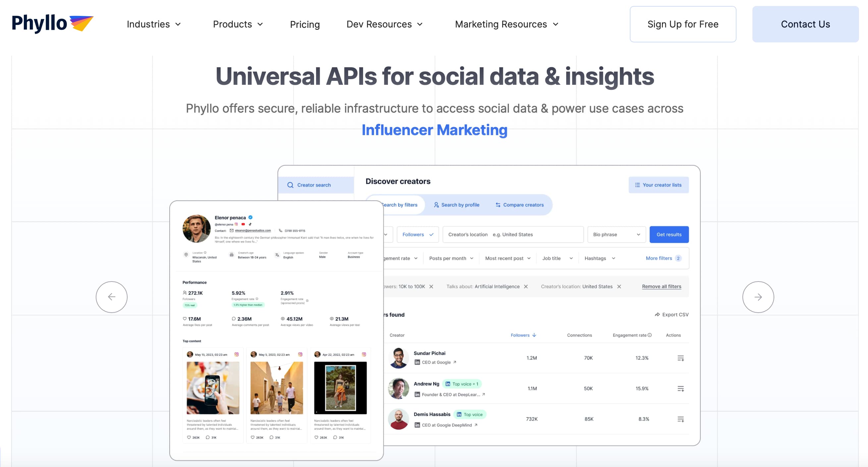Switch to Search by profile tab
Screen dimensions: 868x467
coord(457,205)
